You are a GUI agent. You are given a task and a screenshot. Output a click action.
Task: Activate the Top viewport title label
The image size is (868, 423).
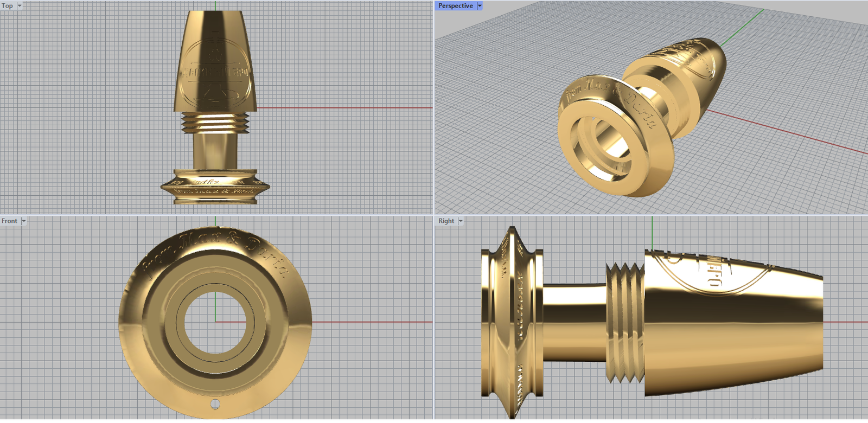(x=8, y=6)
